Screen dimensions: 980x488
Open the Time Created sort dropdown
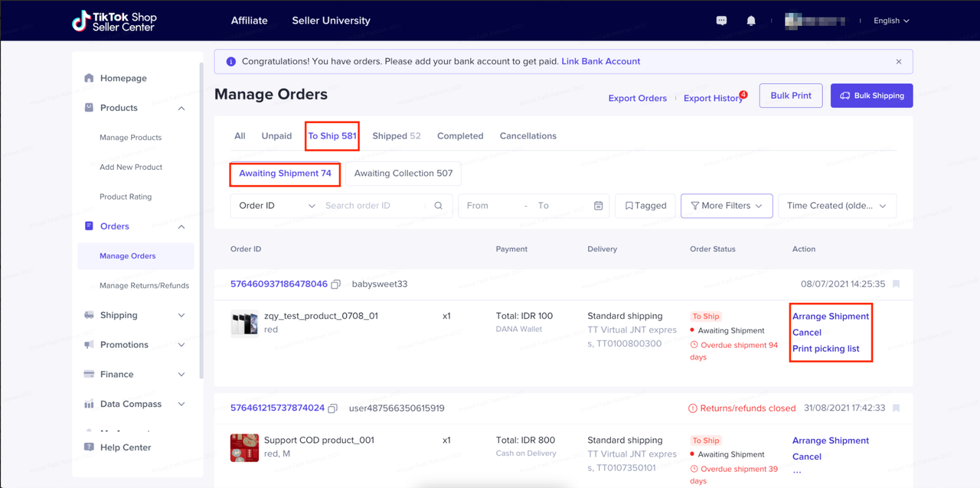pos(836,206)
